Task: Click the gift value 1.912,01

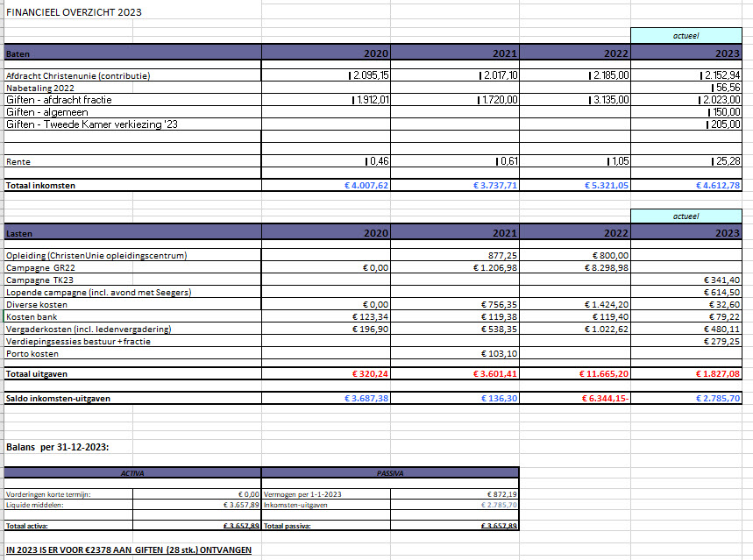Action: pyautogui.click(x=371, y=100)
